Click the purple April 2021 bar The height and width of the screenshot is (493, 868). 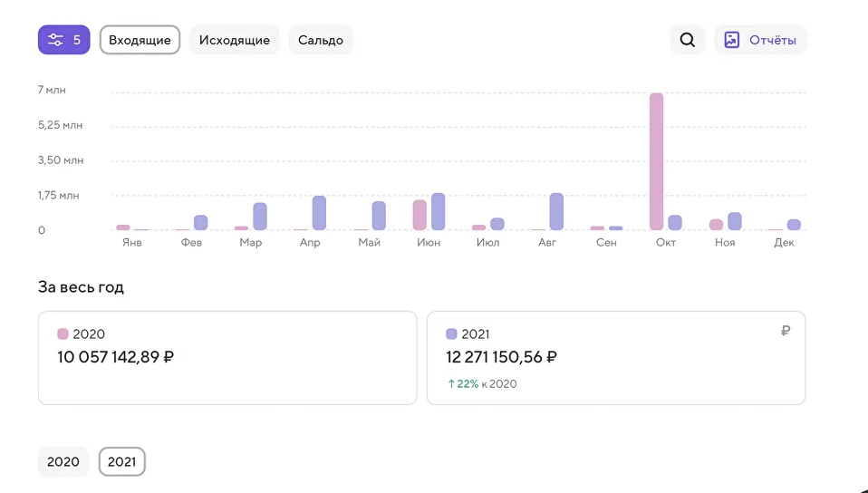pos(319,213)
